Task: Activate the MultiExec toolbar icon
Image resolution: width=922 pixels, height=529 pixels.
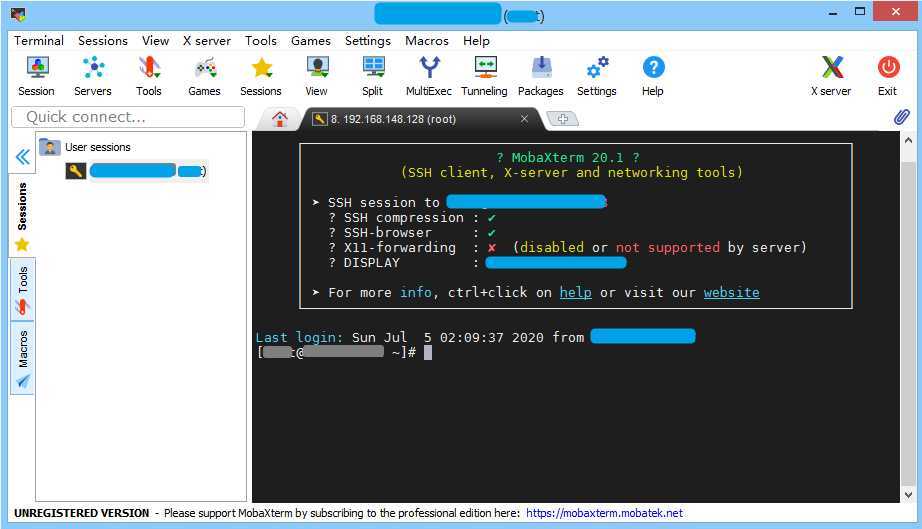Action: coord(429,76)
